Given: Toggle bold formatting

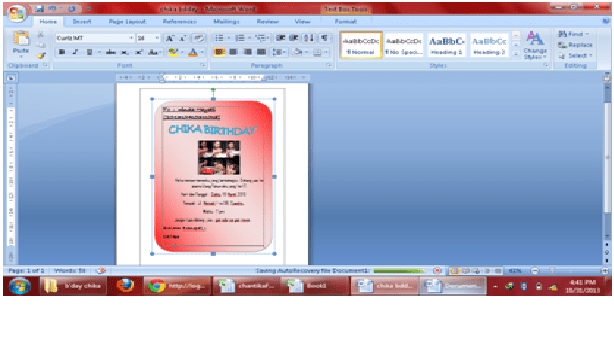Looking at the screenshot, I should click(62, 52).
